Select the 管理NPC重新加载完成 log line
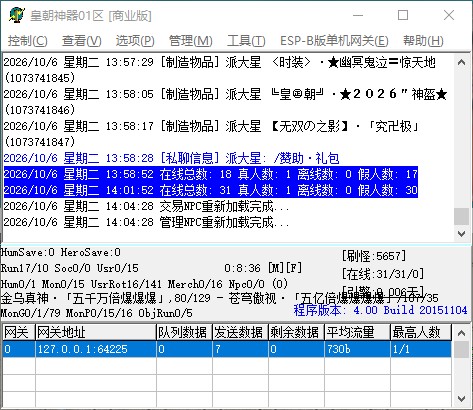The height and width of the screenshot is (410, 473). tap(146, 222)
